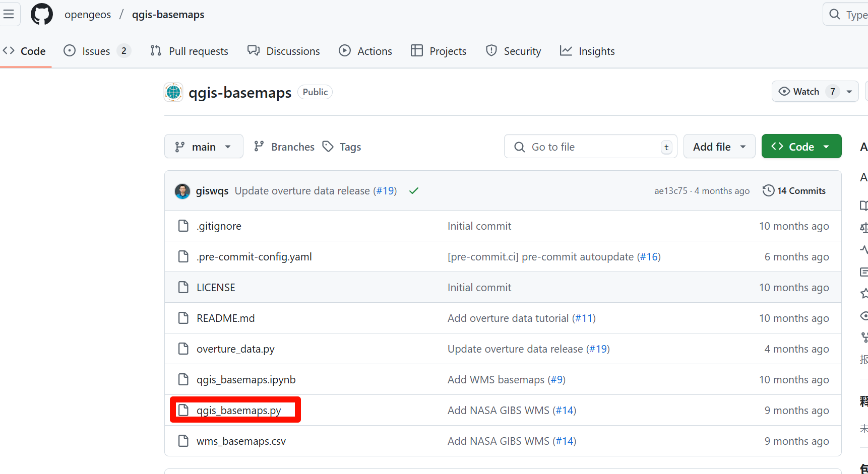Open Add overture data tutorial commit

(508, 318)
